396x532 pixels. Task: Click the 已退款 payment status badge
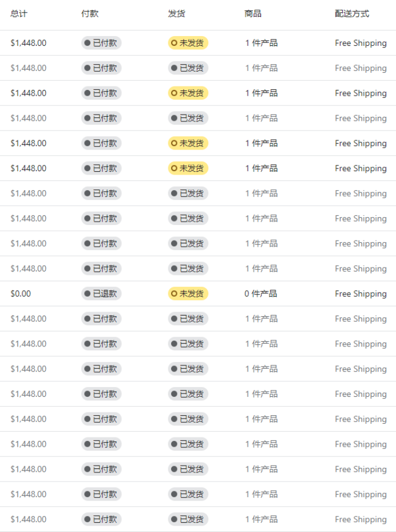pos(101,293)
